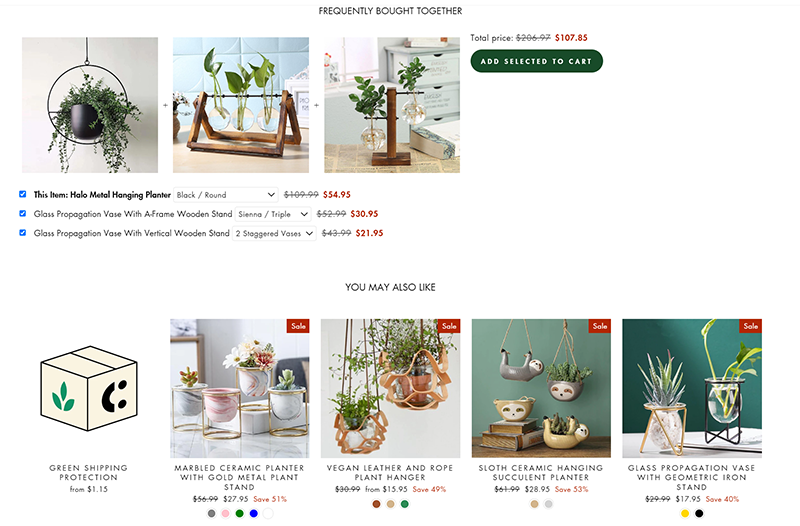Click the A-frame wooden stand vase image
The height and width of the screenshot is (526, 800).
(241, 105)
